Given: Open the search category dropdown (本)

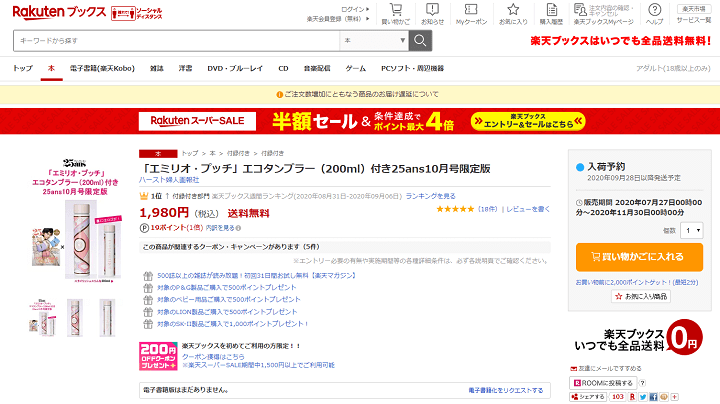Looking at the screenshot, I should [x=374, y=41].
